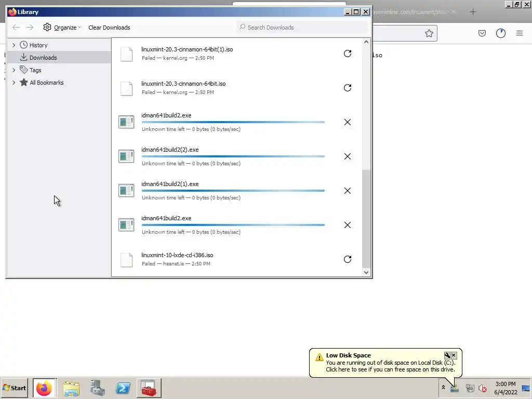Click red toolbox taskbar icon
This screenshot has height=399, width=532.
coord(149,388)
